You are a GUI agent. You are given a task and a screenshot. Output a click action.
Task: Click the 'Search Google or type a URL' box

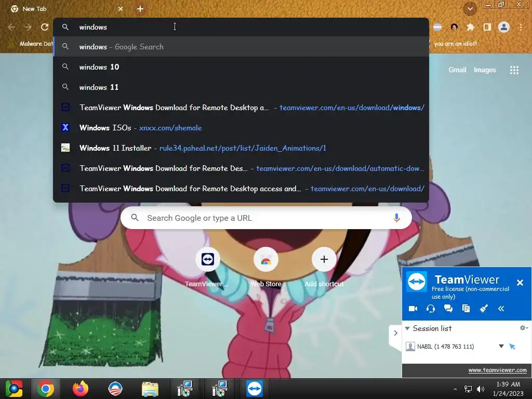(x=266, y=218)
